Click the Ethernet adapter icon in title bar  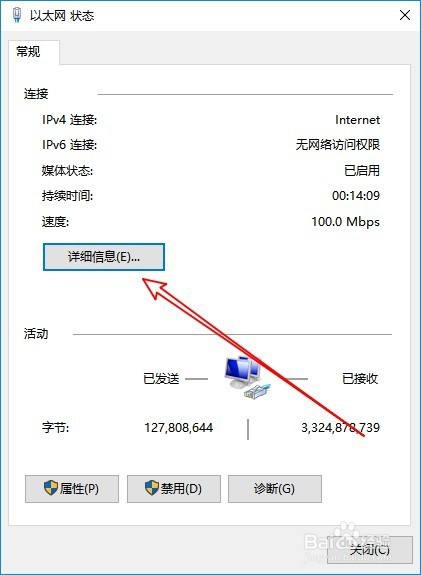16,15
